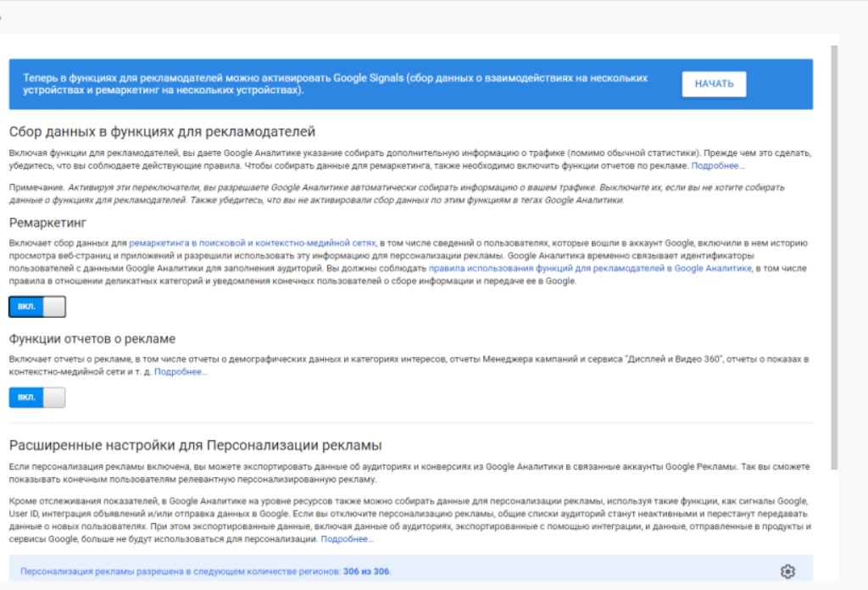Click the Персонализация рекламы разрешена status text
The image size is (868, 590).
click(180, 571)
